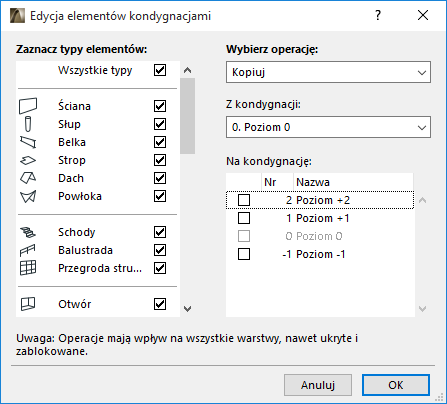Uncheck the Słup checkbox
The height and width of the screenshot is (404, 447).
point(160,124)
